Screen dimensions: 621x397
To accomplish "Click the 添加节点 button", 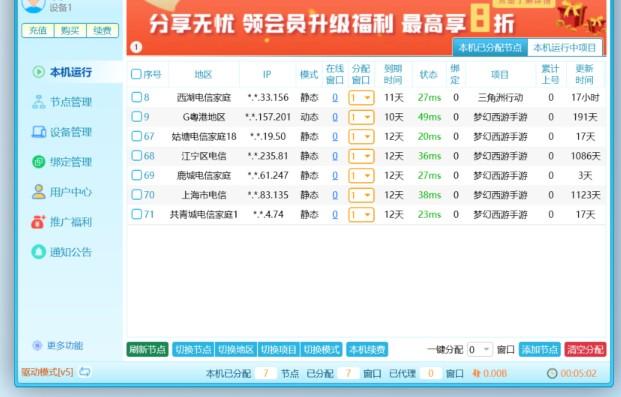I will coord(540,349).
